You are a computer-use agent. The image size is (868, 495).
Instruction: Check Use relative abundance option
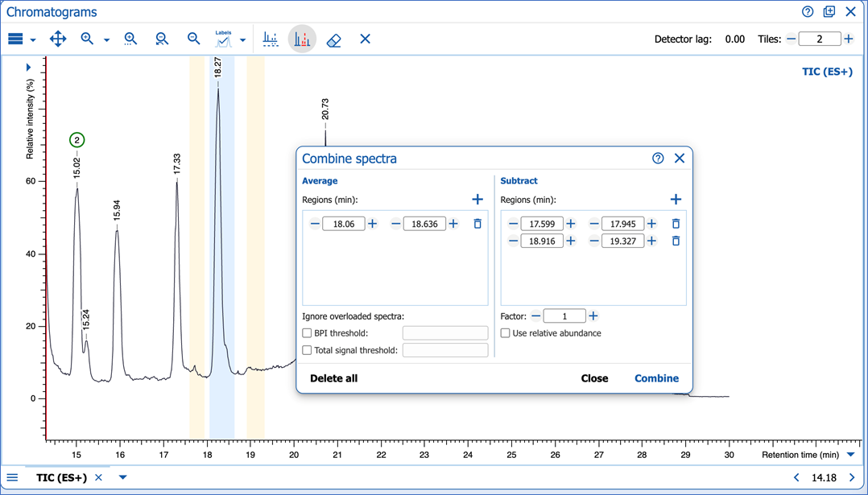click(506, 333)
